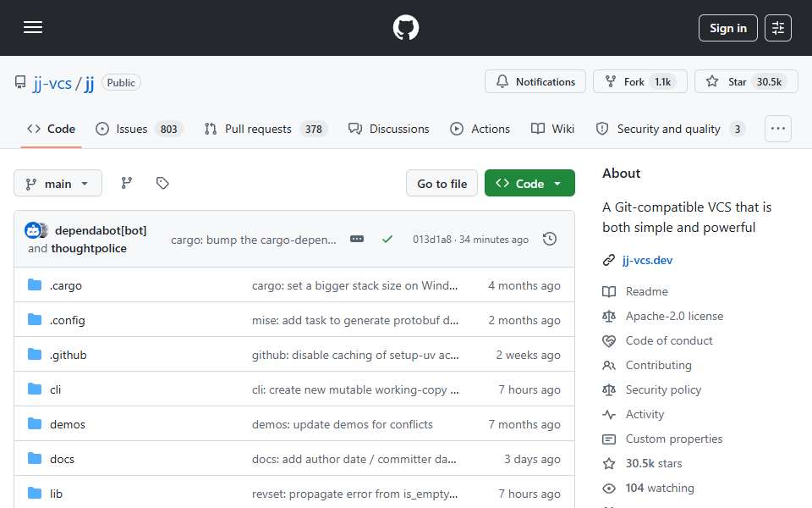Click the .cargo folder icon
The width and height of the screenshot is (812, 508).
click(x=35, y=285)
